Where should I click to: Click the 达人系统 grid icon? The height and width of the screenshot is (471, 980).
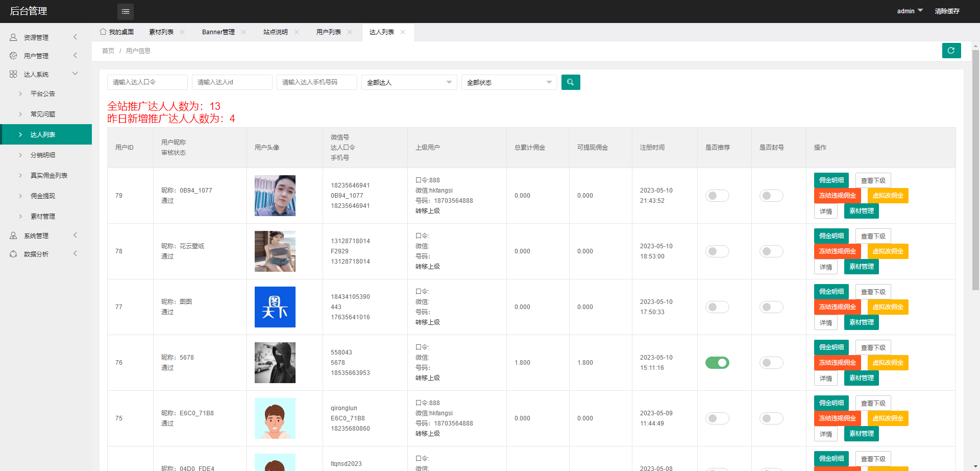coord(13,74)
